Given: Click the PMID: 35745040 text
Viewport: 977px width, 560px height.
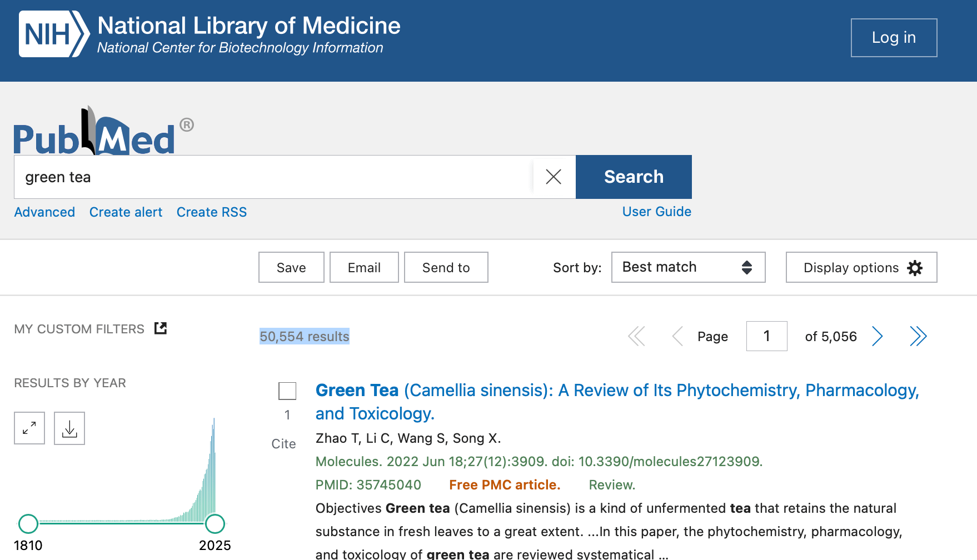Looking at the screenshot, I should [x=368, y=485].
